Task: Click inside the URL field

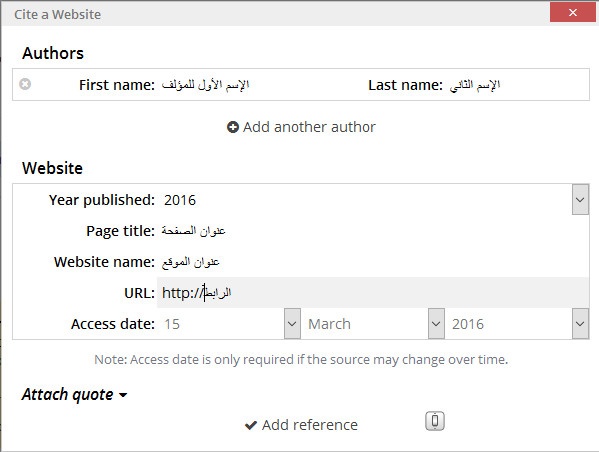Action: pos(372,293)
